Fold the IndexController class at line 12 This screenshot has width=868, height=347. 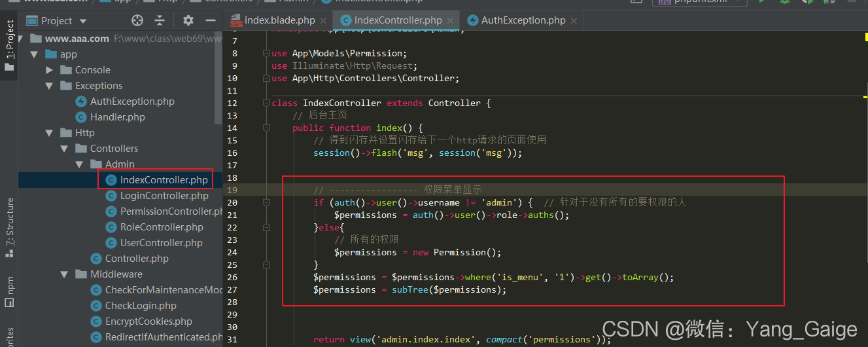pos(266,103)
